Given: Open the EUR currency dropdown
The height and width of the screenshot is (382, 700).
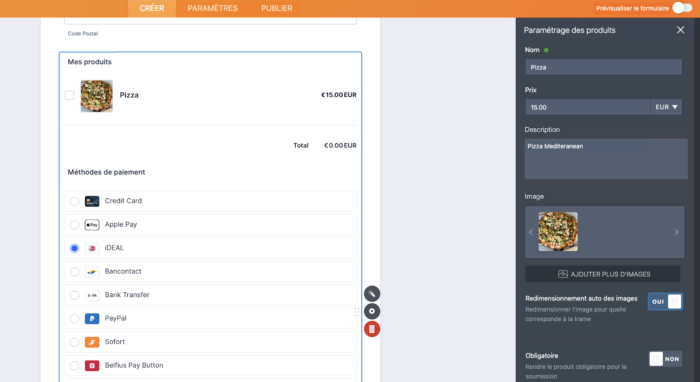Looking at the screenshot, I should click(666, 107).
